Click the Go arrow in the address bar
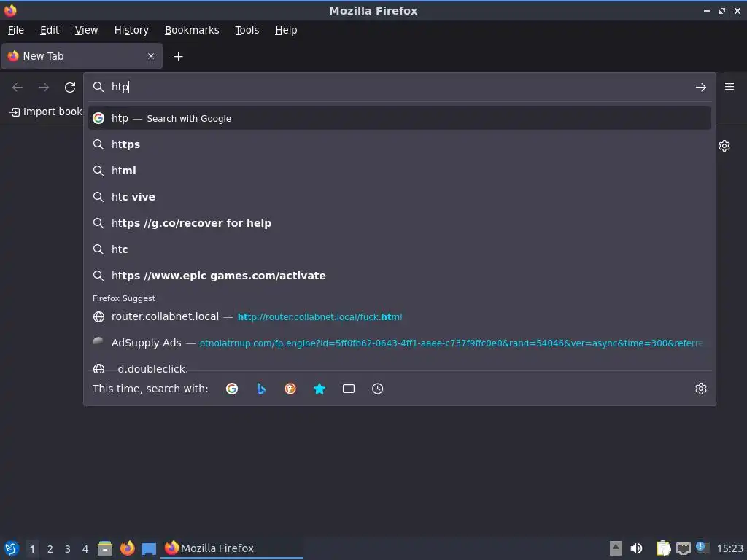The height and width of the screenshot is (560, 747). (x=701, y=87)
